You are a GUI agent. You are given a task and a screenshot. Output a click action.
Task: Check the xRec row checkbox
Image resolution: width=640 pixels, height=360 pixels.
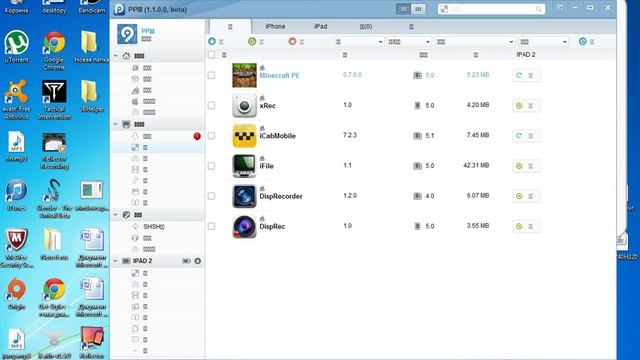(211, 105)
